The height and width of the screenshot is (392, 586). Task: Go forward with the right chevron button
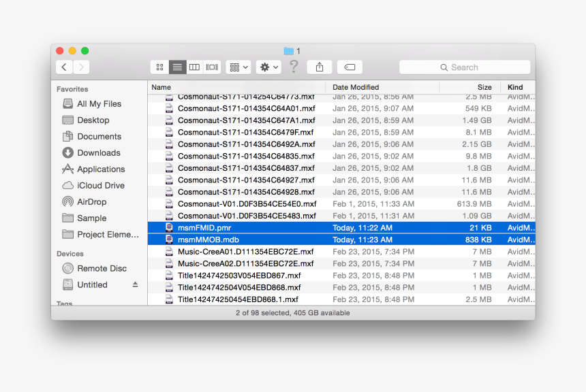tap(81, 67)
